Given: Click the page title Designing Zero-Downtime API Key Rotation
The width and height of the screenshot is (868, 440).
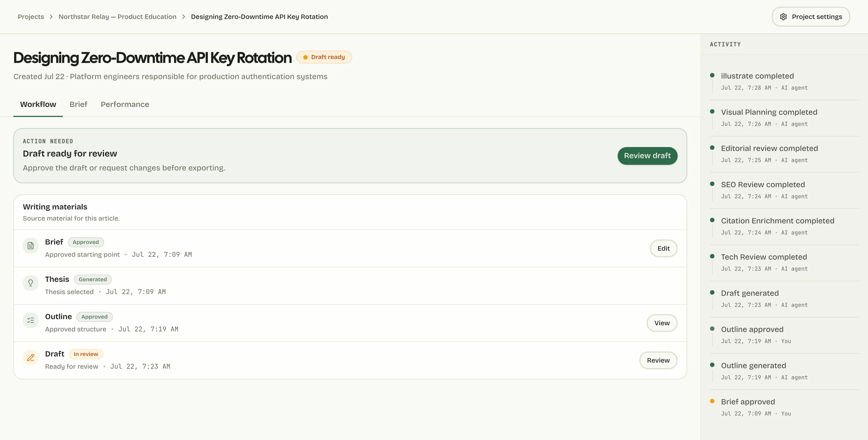Looking at the screenshot, I should click(x=153, y=58).
